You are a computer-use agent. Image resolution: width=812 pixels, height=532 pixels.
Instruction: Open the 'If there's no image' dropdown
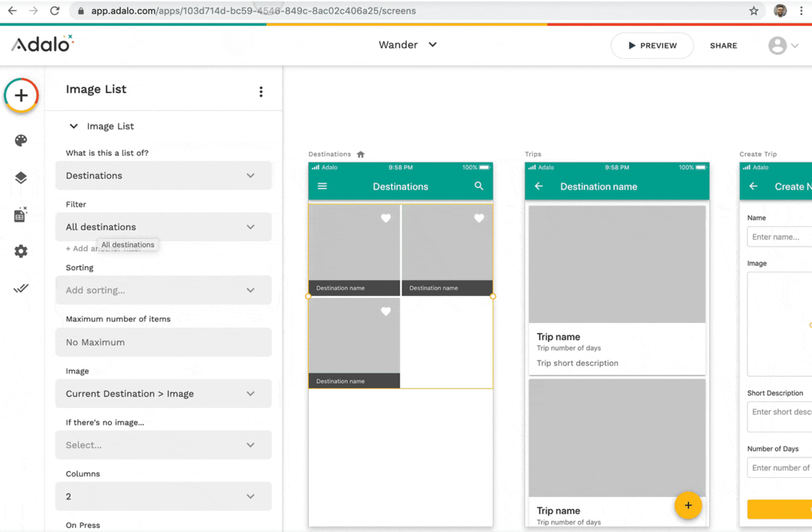(x=163, y=445)
